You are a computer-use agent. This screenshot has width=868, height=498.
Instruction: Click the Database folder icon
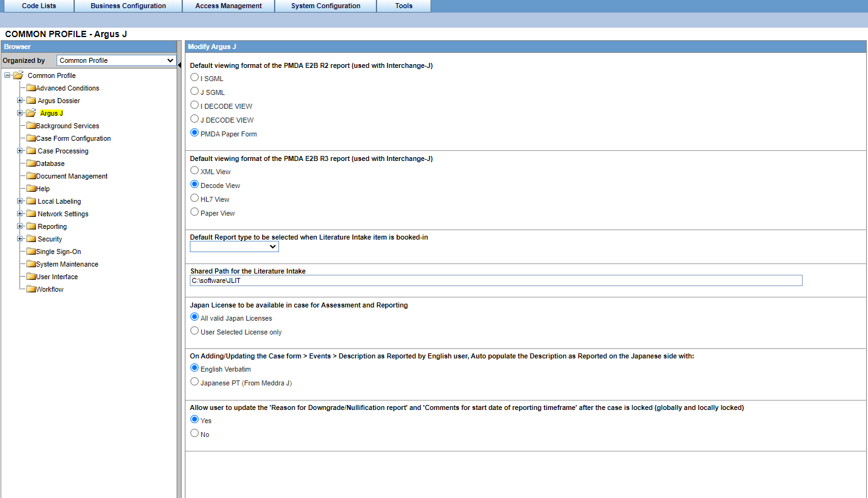pyautogui.click(x=31, y=163)
